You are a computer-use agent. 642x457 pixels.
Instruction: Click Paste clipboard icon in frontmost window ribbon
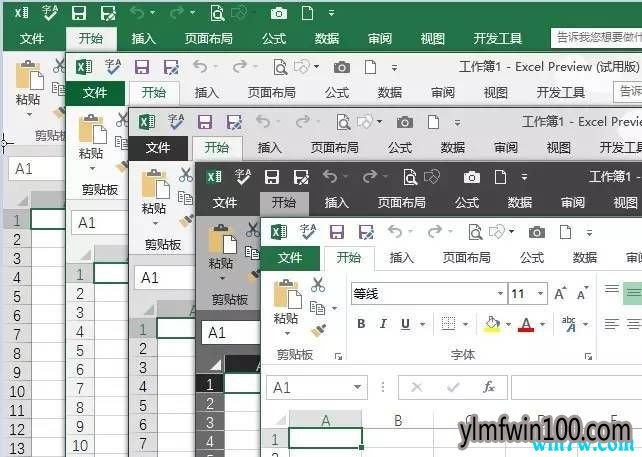pyautogui.click(x=287, y=294)
